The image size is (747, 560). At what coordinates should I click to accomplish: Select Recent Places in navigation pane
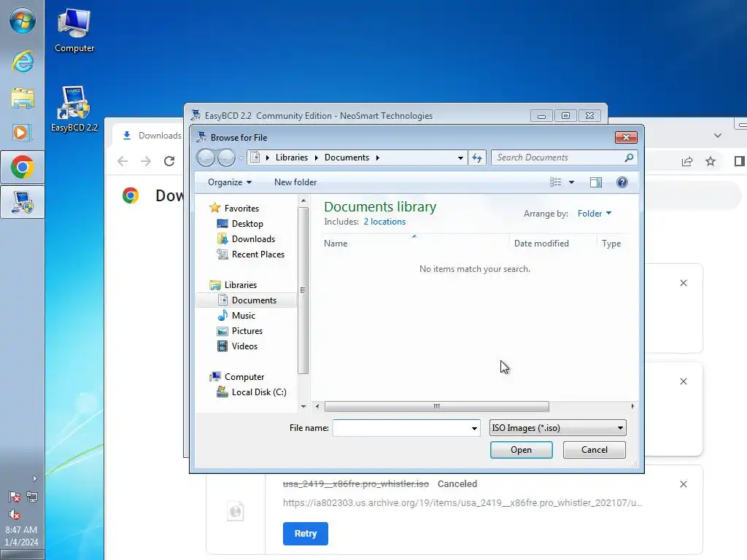point(258,254)
